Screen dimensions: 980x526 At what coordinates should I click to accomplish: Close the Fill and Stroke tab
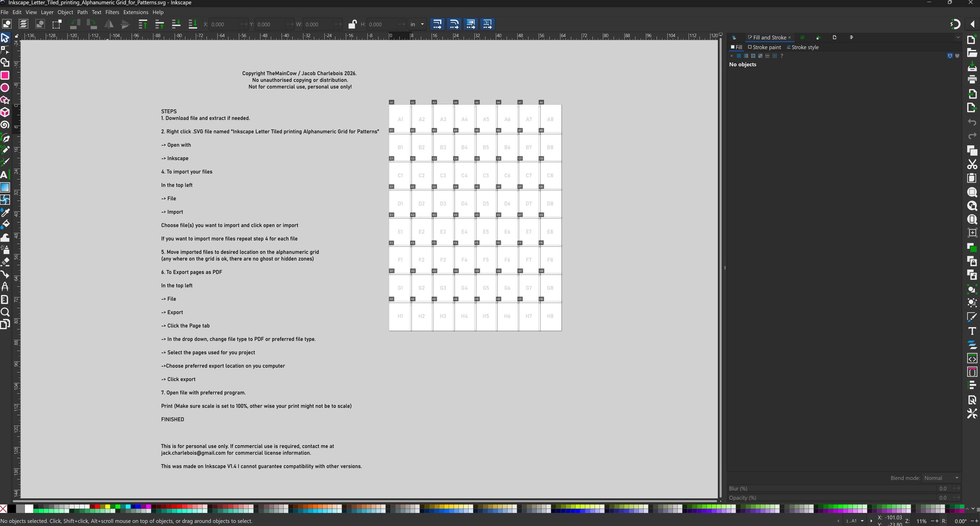pos(790,37)
